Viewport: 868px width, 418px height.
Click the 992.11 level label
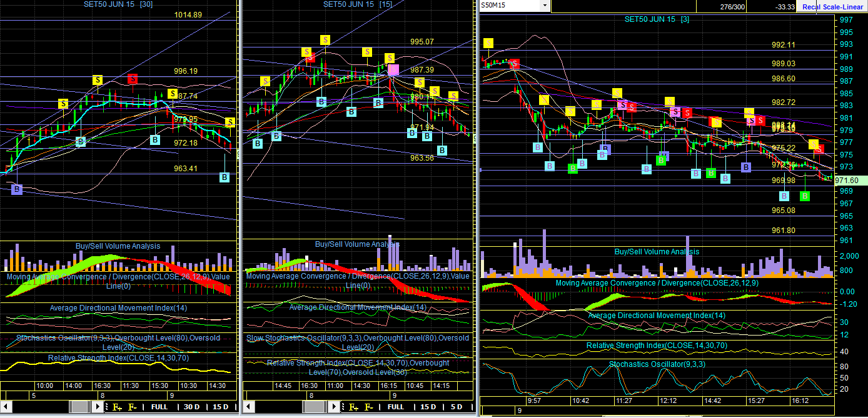point(784,45)
